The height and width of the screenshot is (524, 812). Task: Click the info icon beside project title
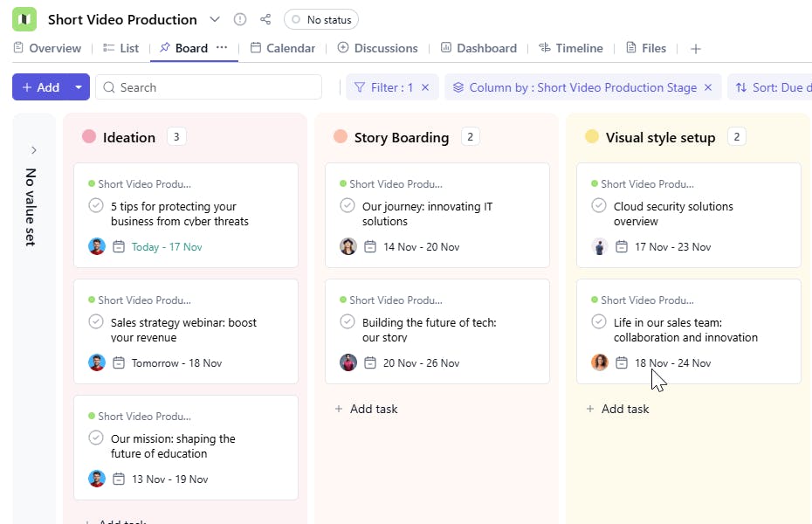point(240,19)
